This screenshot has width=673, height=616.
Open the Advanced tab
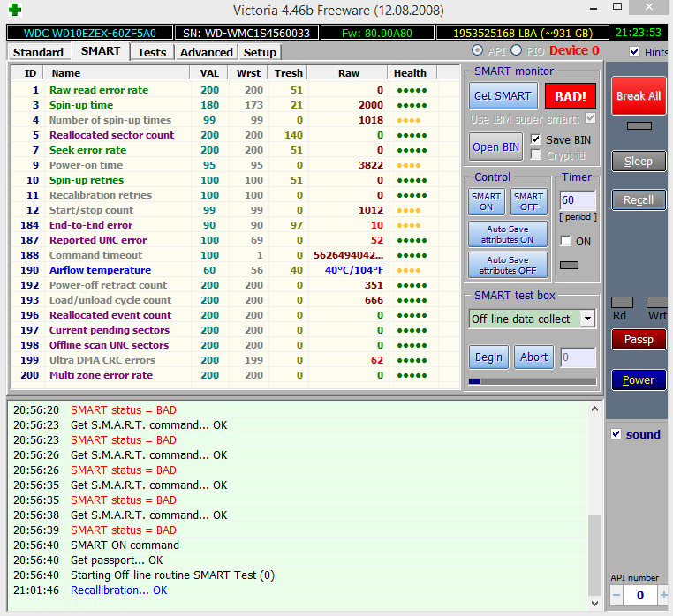207,52
